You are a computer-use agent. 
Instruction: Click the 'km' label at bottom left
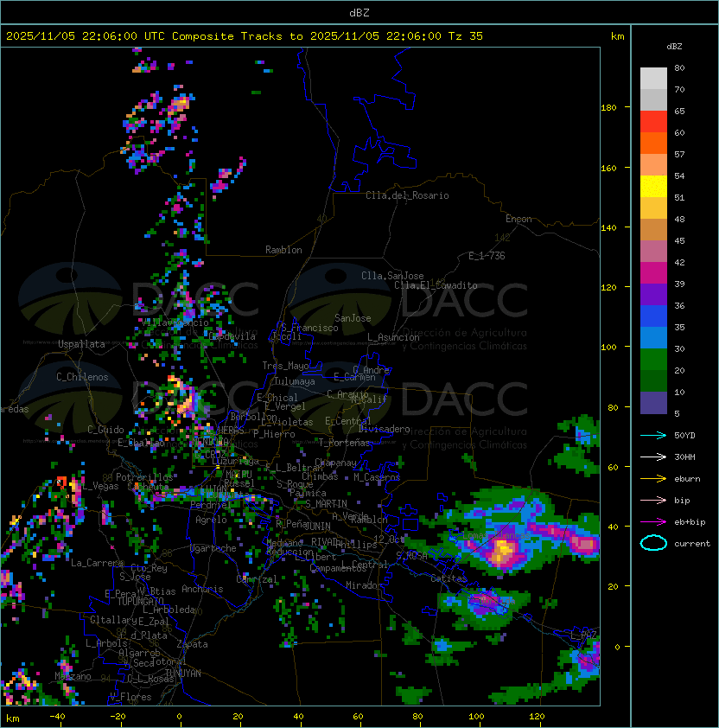(x=13, y=718)
